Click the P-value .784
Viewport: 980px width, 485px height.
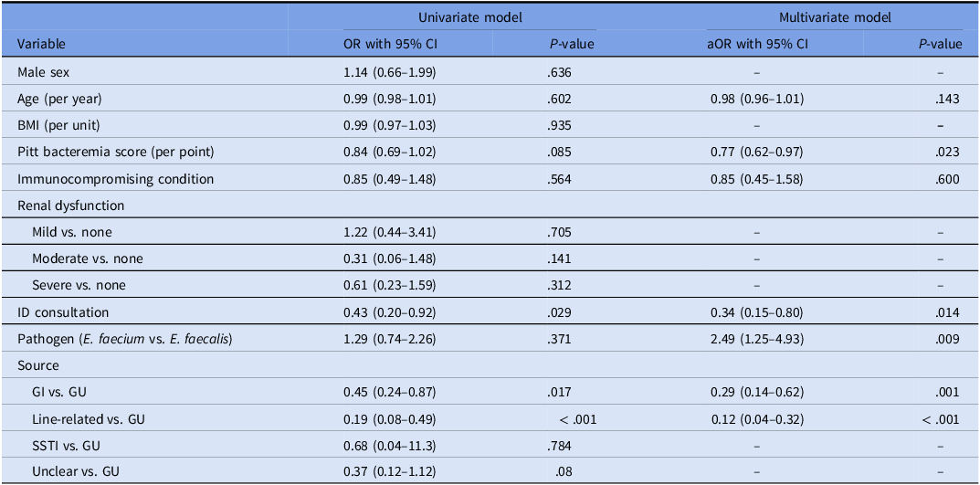pyautogui.click(x=559, y=447)
